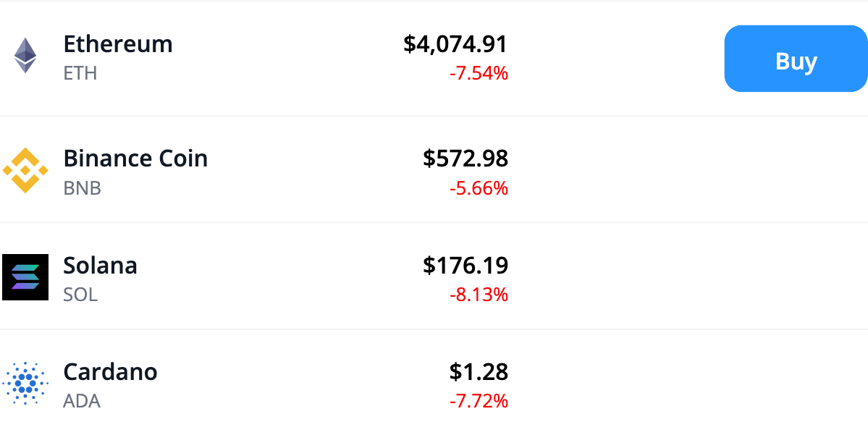Click the Cardano row entry
The height and width of the screenshot is (435, 868).
pyautogui.click(x=290, y=383)
